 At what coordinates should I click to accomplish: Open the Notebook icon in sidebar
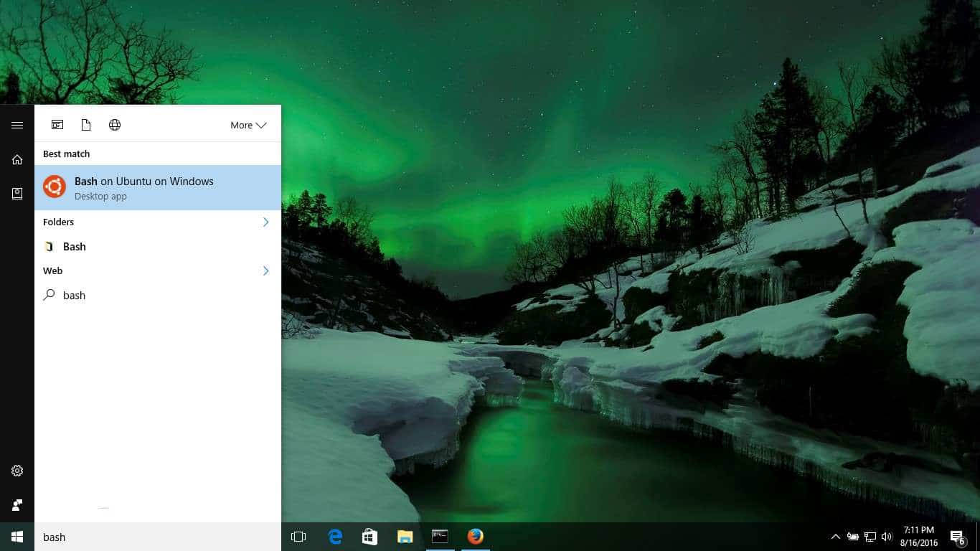click(17, 194)
